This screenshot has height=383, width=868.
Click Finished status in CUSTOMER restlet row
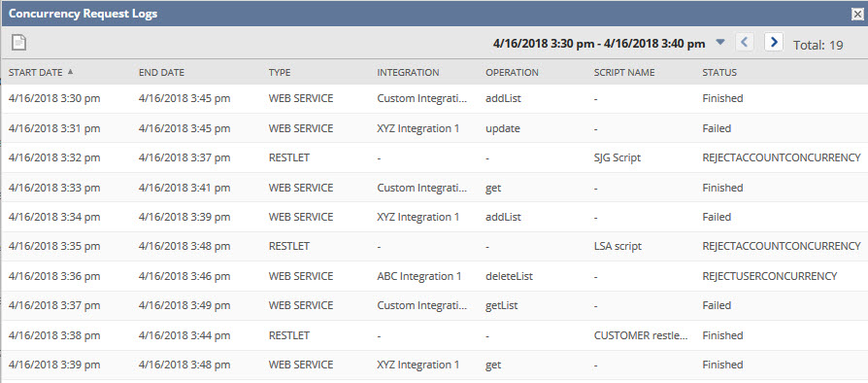(722, 335)
